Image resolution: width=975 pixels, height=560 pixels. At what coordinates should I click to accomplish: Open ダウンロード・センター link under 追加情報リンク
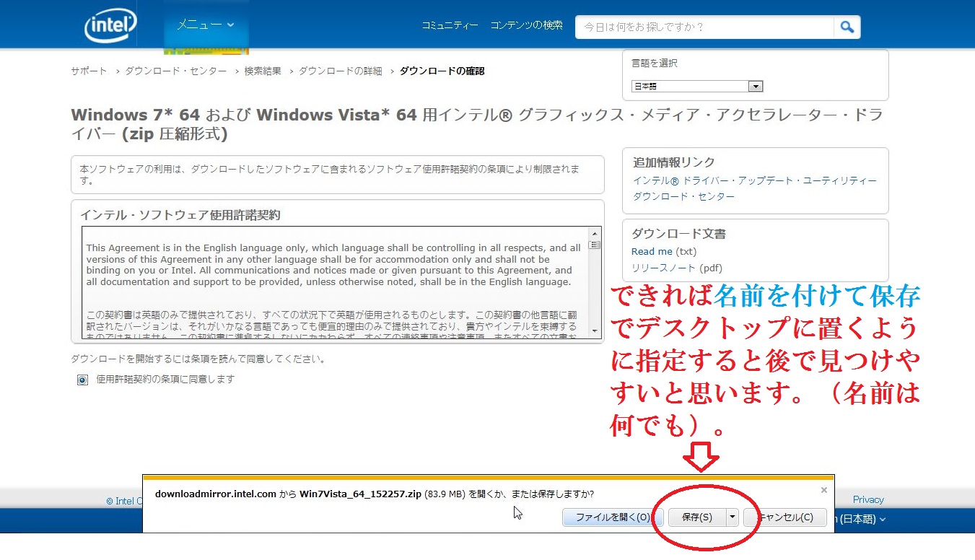[x=684, y=196]
